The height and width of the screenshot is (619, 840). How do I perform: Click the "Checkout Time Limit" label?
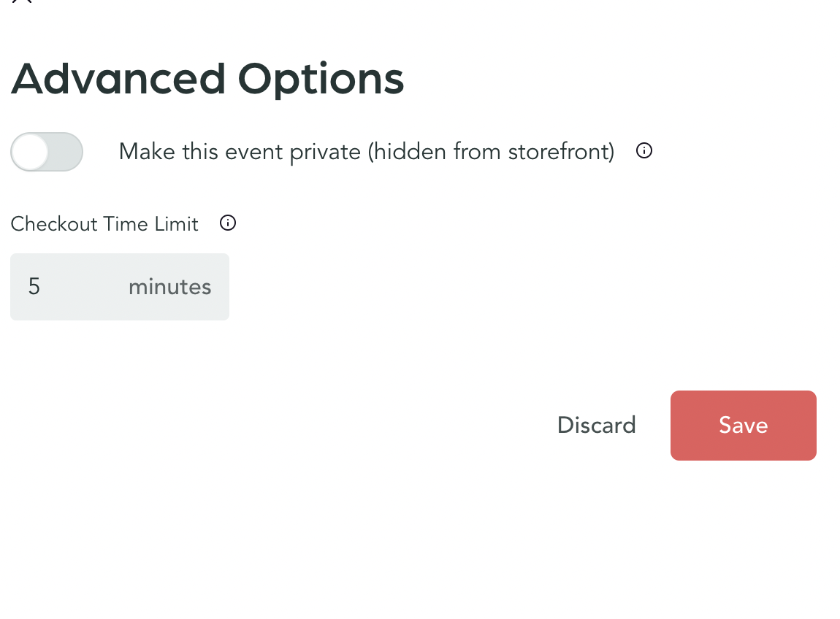tap(104, 224)
